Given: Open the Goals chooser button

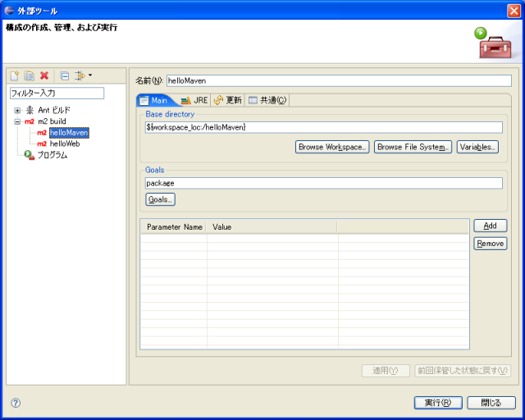Looking at the screenshot, I should pos(160,199).
